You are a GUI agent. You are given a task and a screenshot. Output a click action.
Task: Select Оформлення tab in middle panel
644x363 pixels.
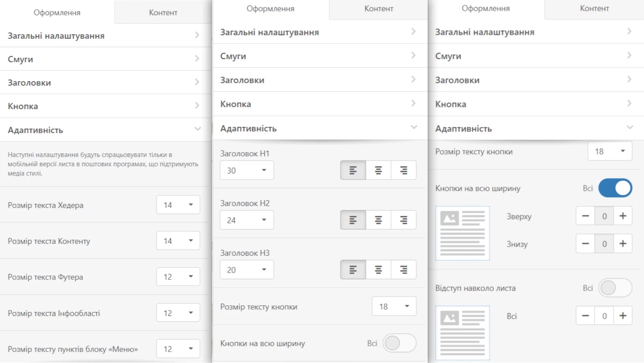pos(270,9)
